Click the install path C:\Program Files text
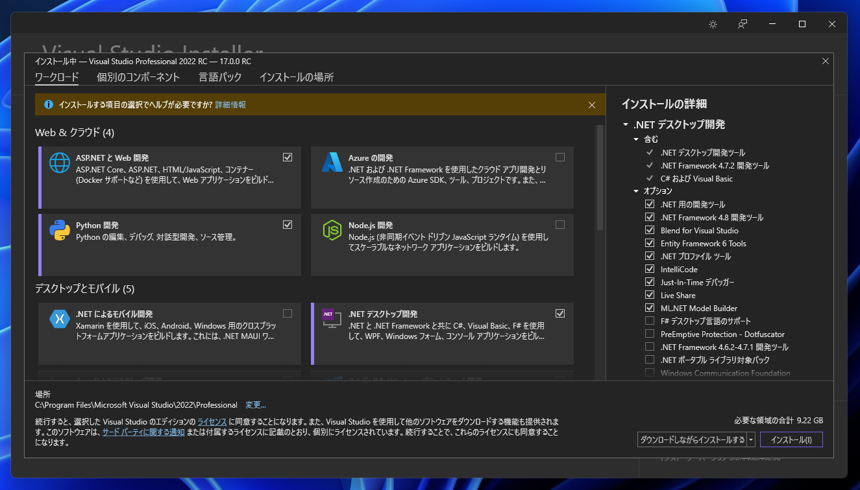Screen dimensions: 860x490 136,405
